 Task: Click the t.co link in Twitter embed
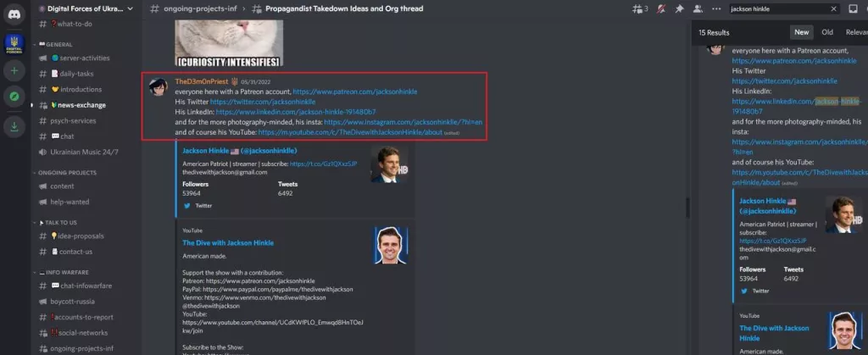pos(323,164)
